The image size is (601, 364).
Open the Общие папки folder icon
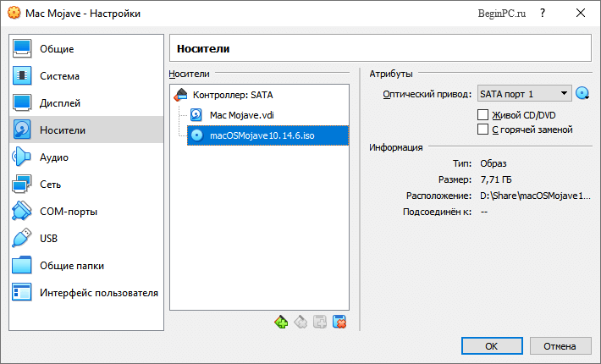click(22, 266)
